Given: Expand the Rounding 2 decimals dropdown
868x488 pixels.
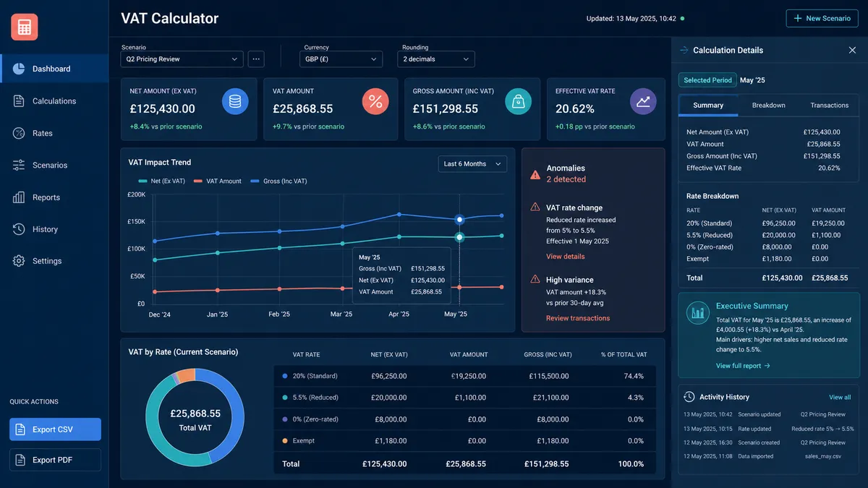Looking at the screenshot, I should [x=436, y=59].
